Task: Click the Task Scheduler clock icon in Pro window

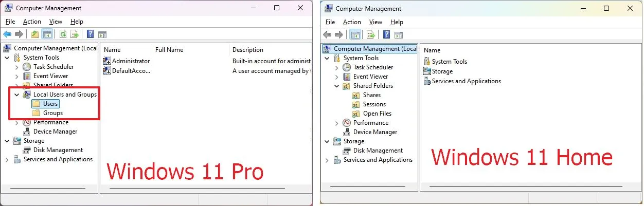Action: pos(27,67)
